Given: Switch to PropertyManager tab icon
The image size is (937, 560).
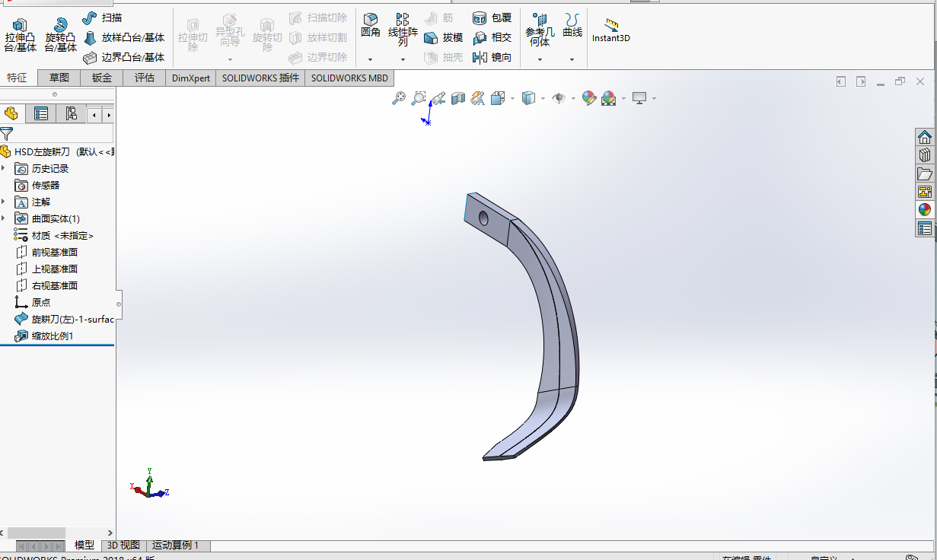Looking at the screenshot, I should pyautogui.click(x=41, y=114).
